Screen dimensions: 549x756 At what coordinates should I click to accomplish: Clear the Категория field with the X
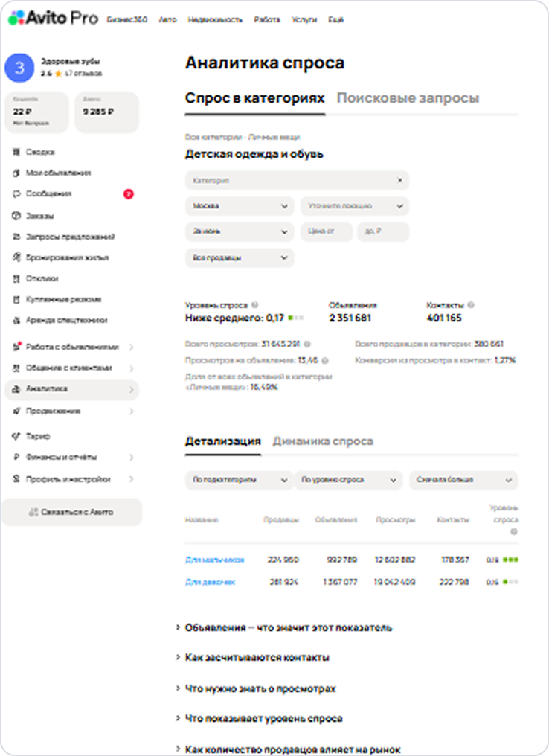[399, 180]
